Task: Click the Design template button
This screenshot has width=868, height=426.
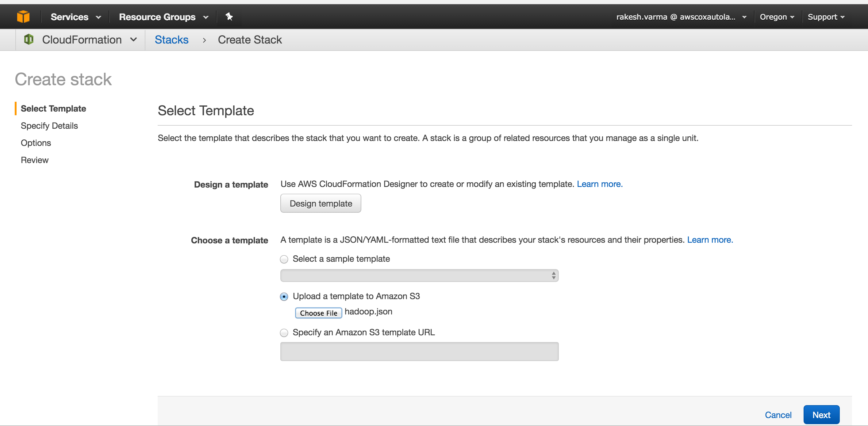Action: 321,203
